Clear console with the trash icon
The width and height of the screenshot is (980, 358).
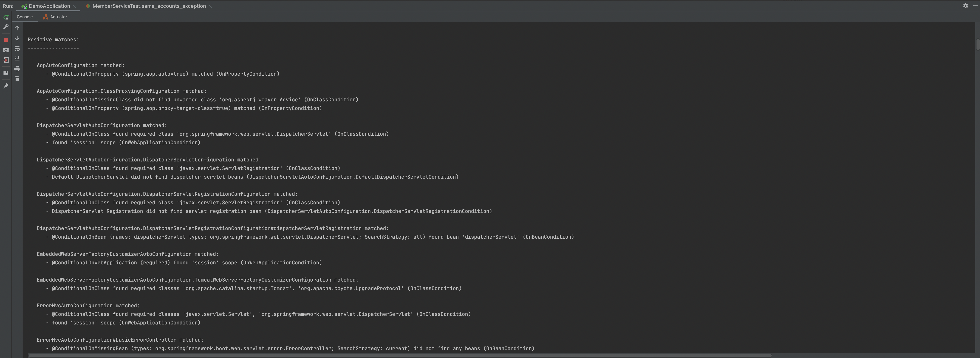tap(17, 79)
